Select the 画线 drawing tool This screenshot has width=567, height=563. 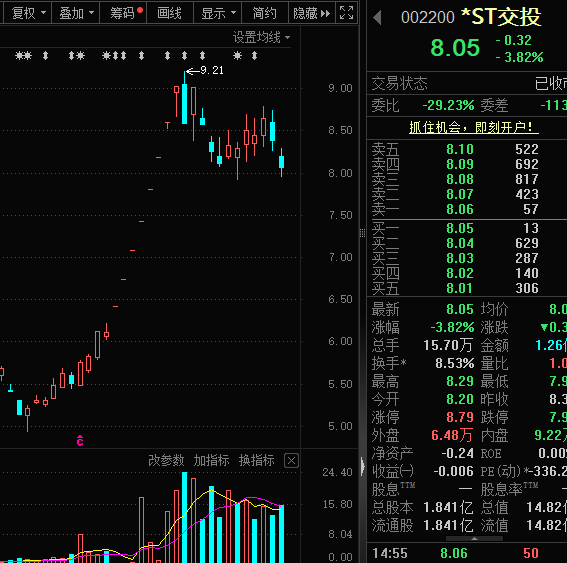[170, 13]
